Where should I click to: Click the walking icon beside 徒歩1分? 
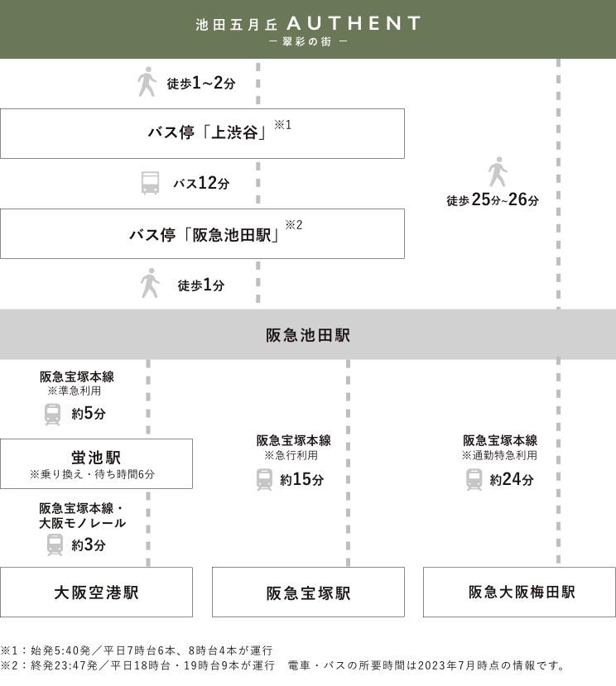point(150,283)
